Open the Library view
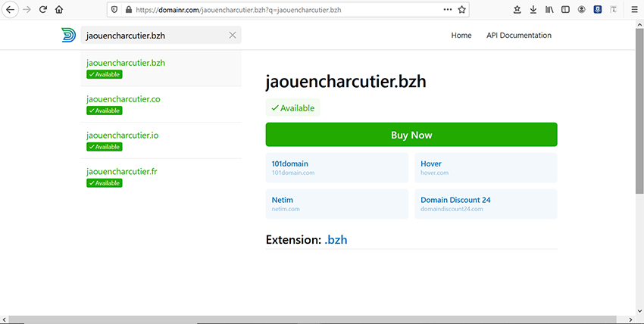The width and height of the screenshot is (644, 324). click(549, 10)
